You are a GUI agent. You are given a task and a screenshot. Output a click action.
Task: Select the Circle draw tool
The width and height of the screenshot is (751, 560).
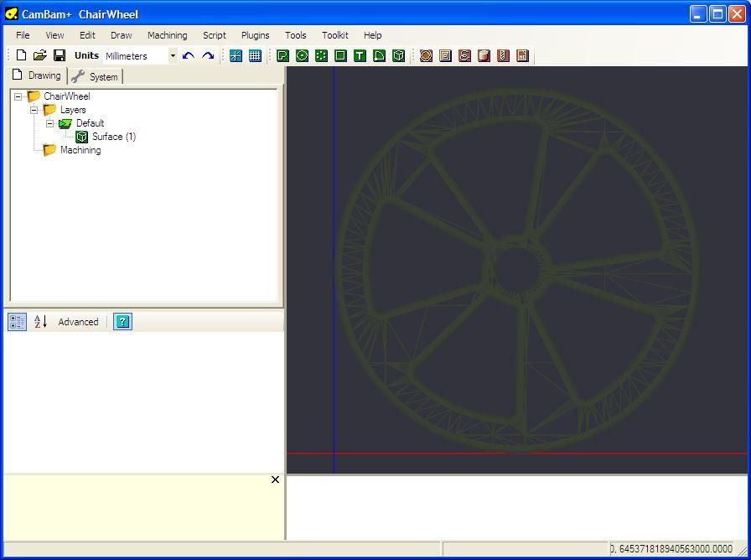[x=303, y=55]
